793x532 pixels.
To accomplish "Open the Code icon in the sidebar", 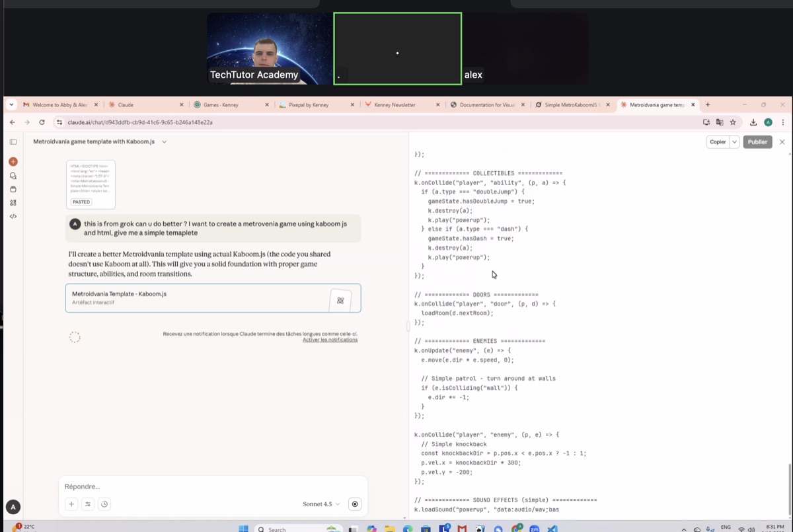I will (x=13, y=216).
